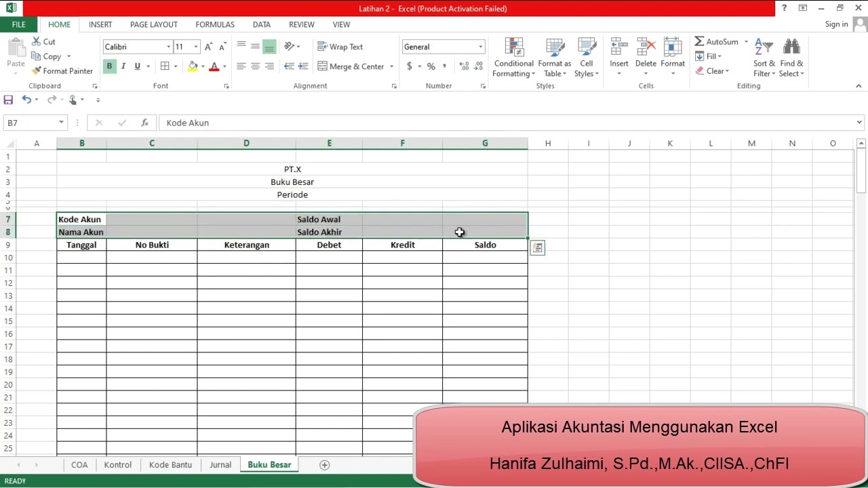868x488 pixels.
Task: Expand the General number format dropdown
Action: (480, 47)
